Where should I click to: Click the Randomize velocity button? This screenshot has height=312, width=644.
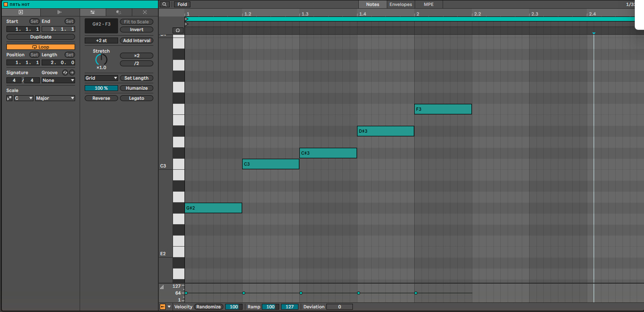(209, 307)
